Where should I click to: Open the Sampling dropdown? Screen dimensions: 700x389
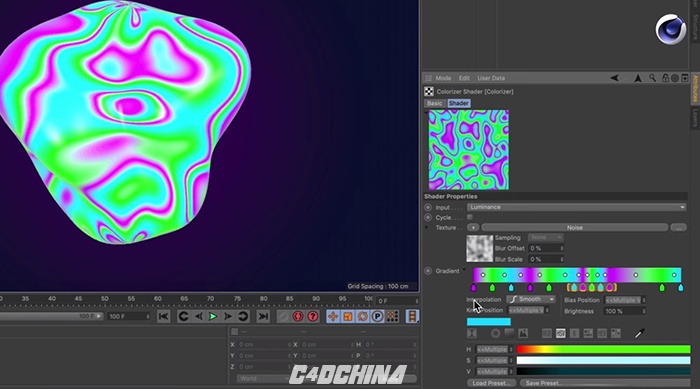546,238
